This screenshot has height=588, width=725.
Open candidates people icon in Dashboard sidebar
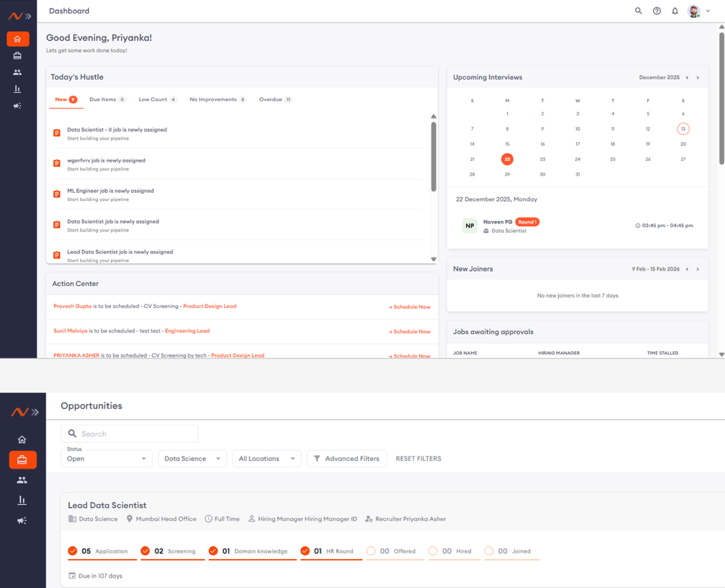pyautogui.click(x=17, y=72)
